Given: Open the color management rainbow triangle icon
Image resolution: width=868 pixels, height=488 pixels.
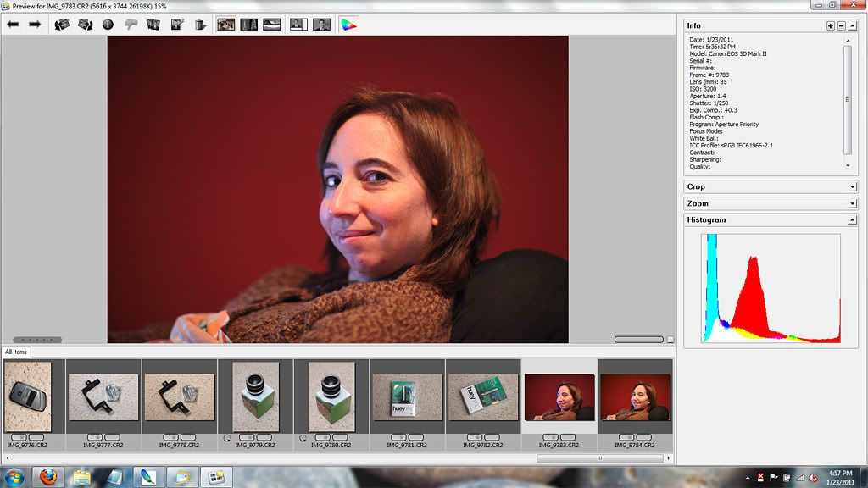Looking at the screenshot, I should pos(348,25).
